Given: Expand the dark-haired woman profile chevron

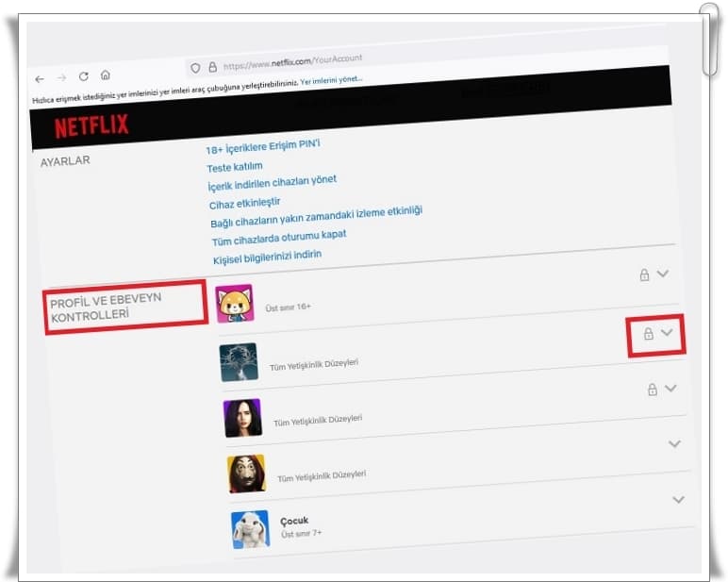Looking at the screenshot, I should click(670, 388).
